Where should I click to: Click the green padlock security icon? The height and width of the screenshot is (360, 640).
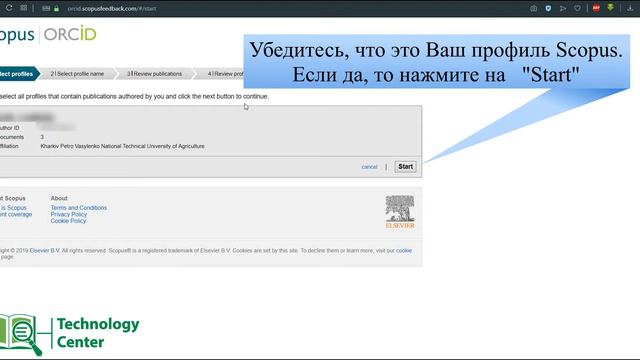(x=56, y=8)
